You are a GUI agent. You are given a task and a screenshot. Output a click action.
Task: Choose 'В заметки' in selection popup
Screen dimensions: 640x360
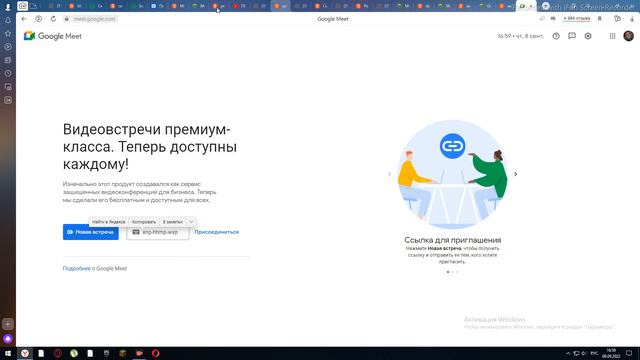click(173, 222)
